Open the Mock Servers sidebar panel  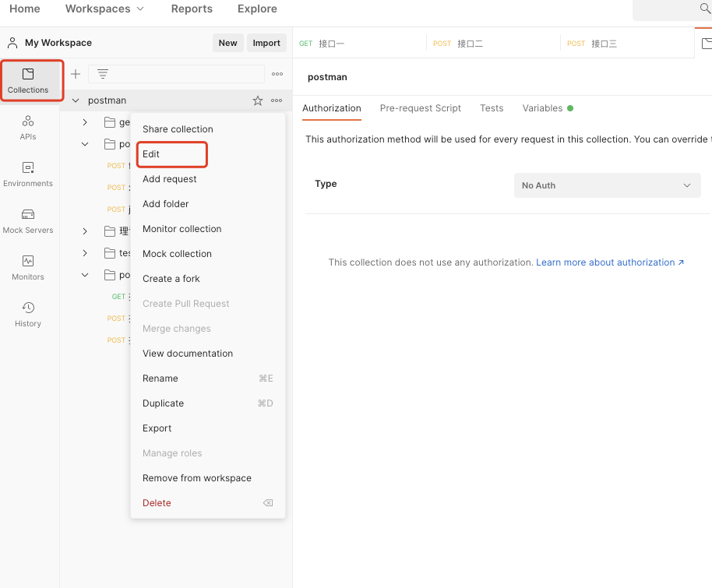coord(28,221)
